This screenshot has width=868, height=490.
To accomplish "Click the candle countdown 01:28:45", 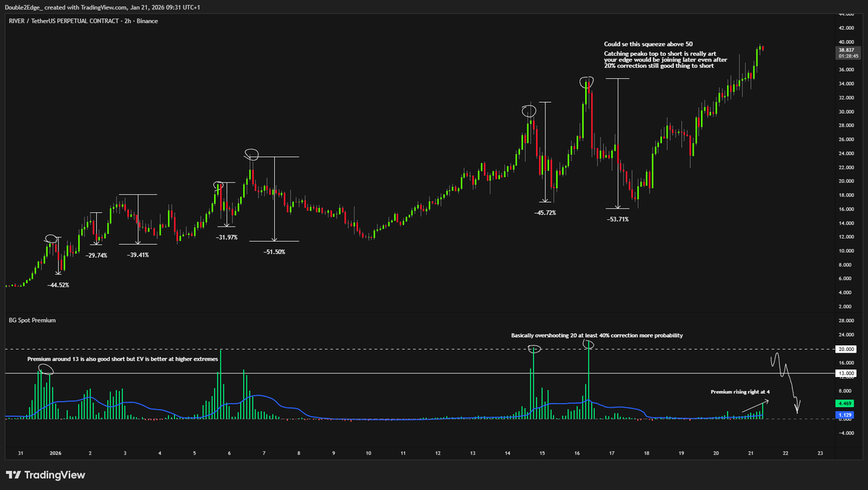I will coord(846,55).
